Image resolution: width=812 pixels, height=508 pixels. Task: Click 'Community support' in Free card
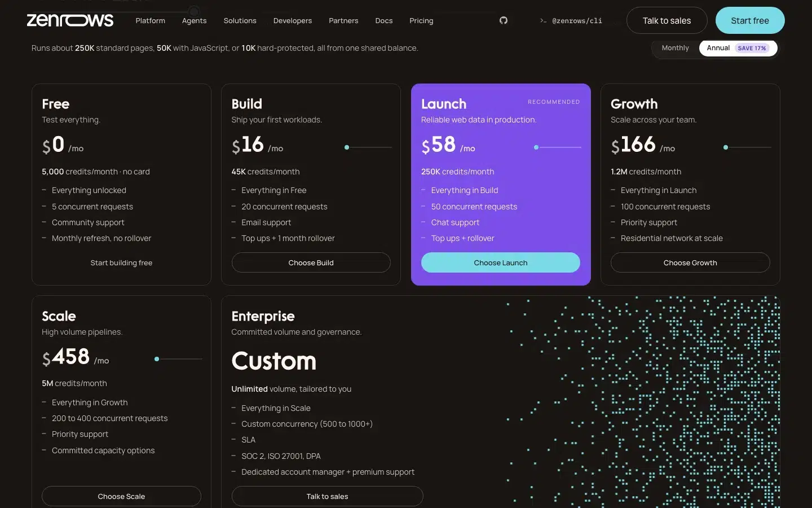click(x=88, y=222)
